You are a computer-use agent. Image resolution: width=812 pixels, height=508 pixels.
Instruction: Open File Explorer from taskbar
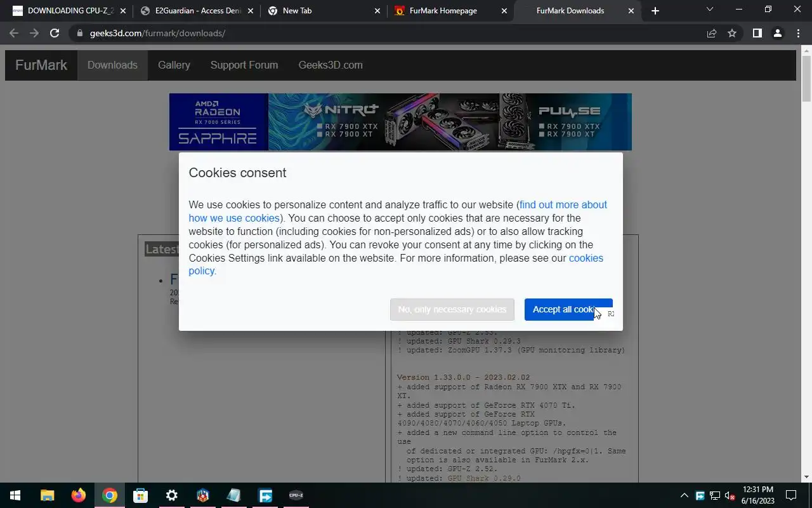coord(47,495)
